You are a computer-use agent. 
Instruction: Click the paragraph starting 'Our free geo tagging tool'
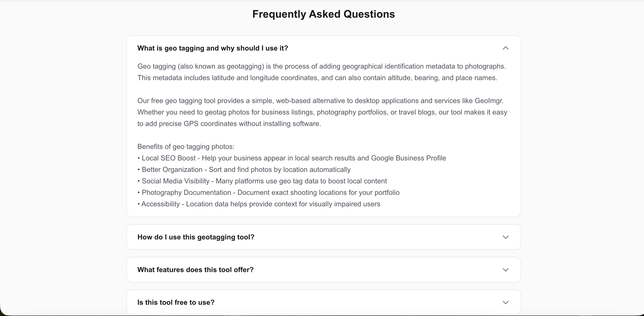tap(322, 112)
